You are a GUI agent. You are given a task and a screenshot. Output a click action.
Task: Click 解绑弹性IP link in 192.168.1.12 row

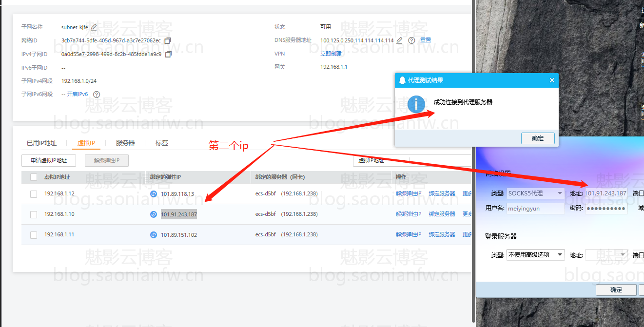tap(409, 194)
